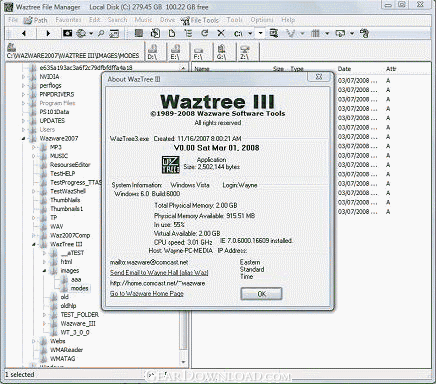This screenshot has width=436, height=384.
Task: Select the html folder in tree
Action: [66, 262]
